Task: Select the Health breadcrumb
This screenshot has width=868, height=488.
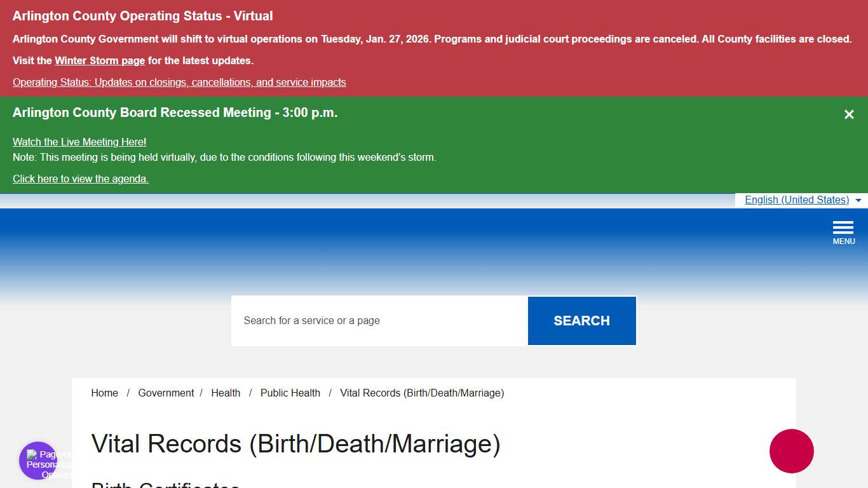Action: point(226,393)
